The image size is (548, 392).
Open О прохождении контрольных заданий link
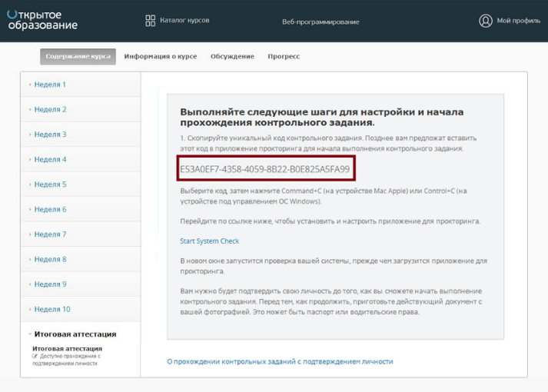(280, 361)
